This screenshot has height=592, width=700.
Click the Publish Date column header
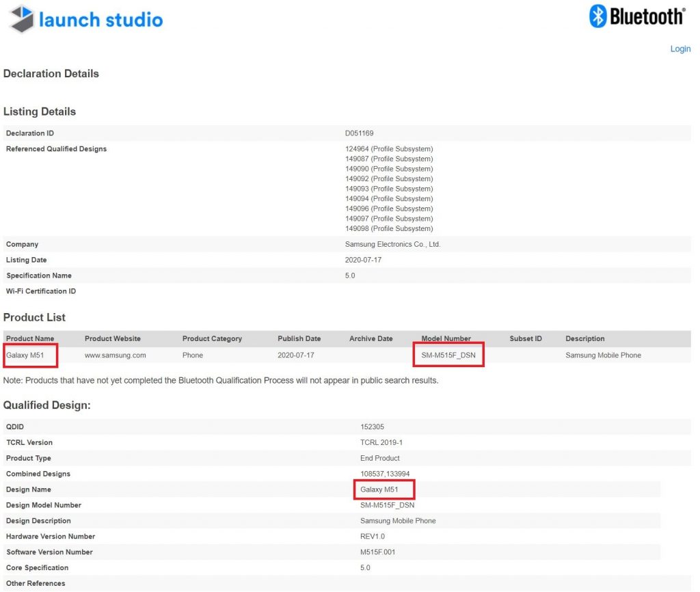click(299, 338)
